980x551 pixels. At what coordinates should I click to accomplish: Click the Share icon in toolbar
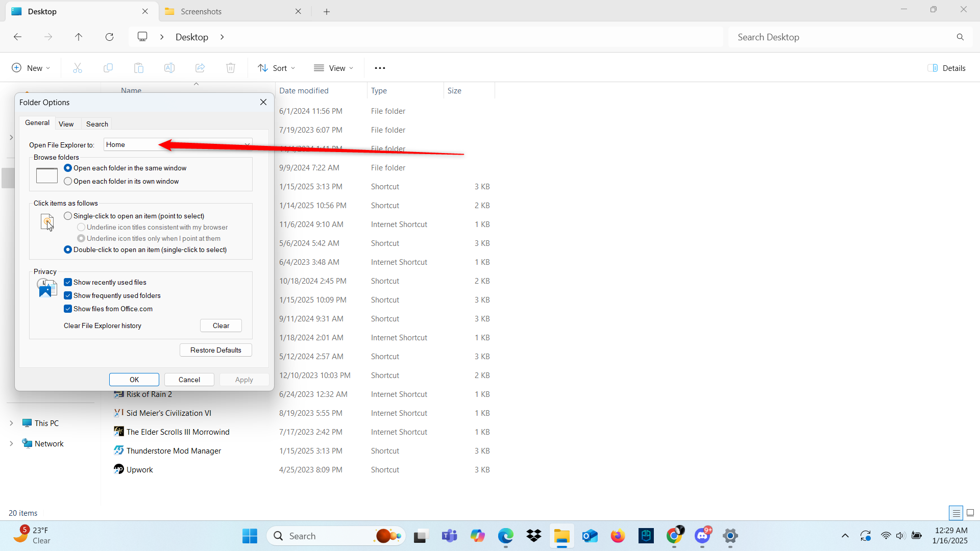tap(200, 68)
